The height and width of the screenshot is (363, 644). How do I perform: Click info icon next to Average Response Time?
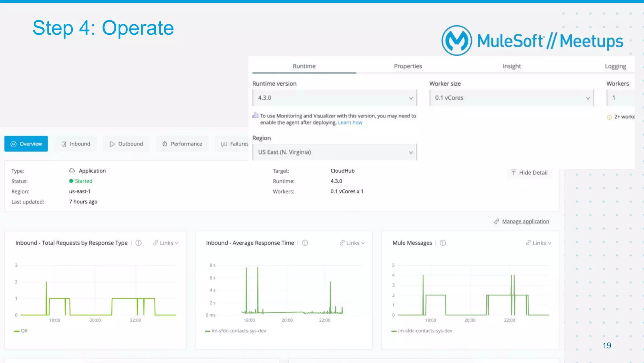(x=305, y=243)
